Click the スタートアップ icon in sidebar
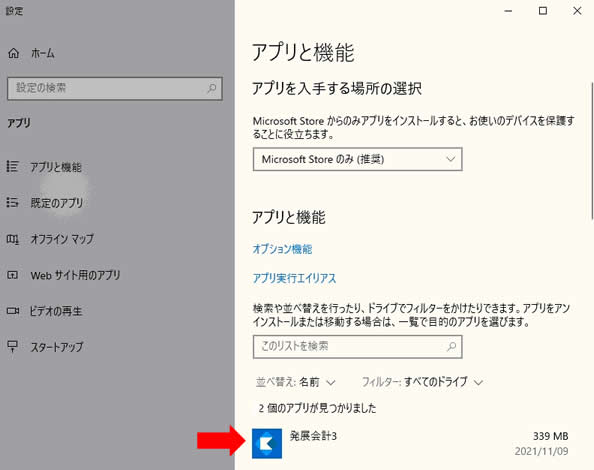 click(13, 346)
